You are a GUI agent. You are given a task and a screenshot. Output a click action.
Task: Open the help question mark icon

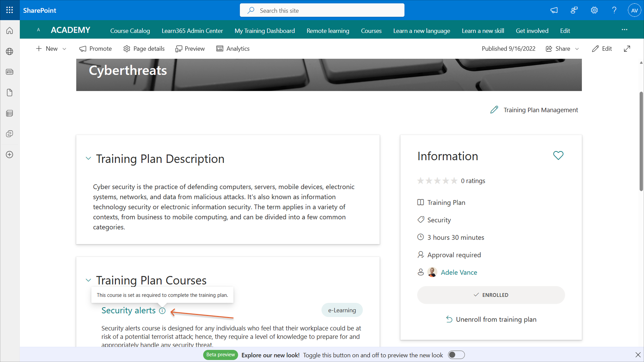click(614, 10)
